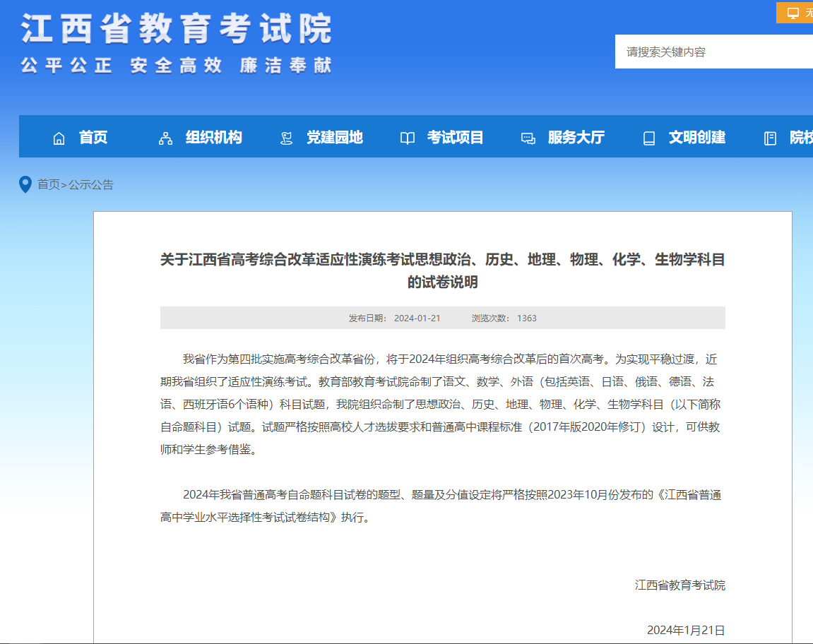Screen dimensions: 813x644
Task: Open 公示公告 breadcrumb link
Action: (x=90, y=184)
